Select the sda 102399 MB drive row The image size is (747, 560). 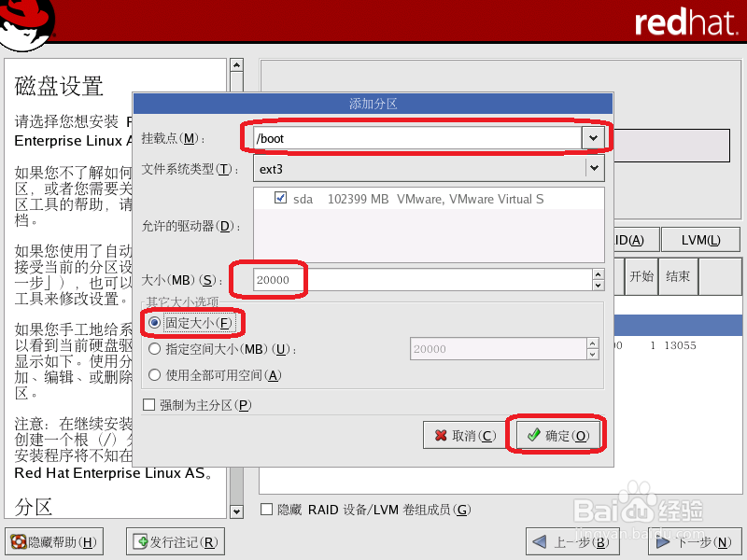[429, 199]
